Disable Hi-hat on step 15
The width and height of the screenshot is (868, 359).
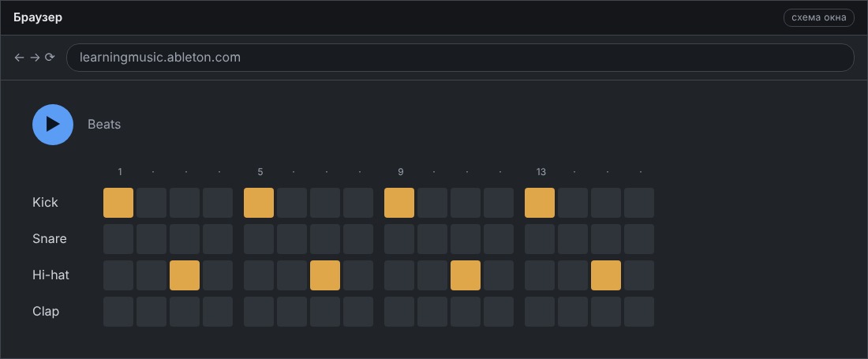pos(606,275)
